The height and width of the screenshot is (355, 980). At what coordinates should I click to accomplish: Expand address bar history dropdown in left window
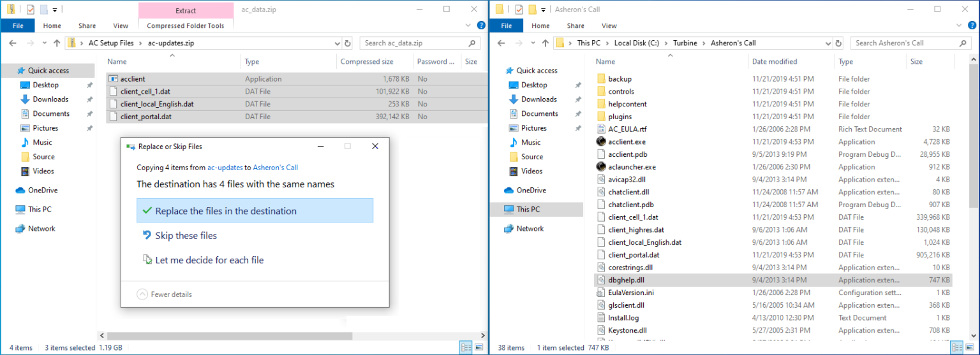338,43
